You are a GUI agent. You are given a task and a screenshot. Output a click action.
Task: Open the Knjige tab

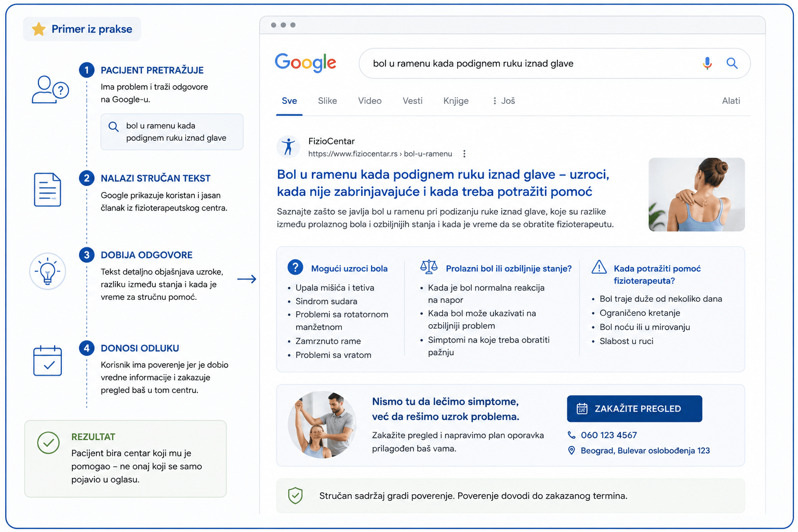[456, 101]
